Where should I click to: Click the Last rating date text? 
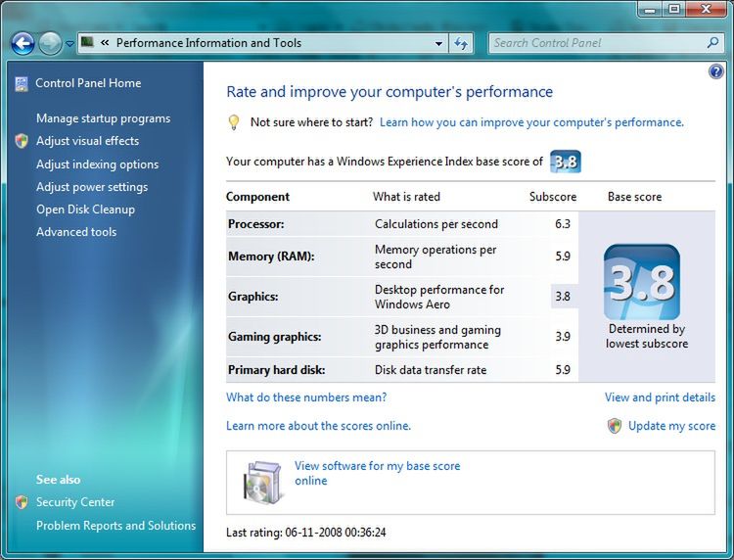pyautogui.click(x=306, y=533)
